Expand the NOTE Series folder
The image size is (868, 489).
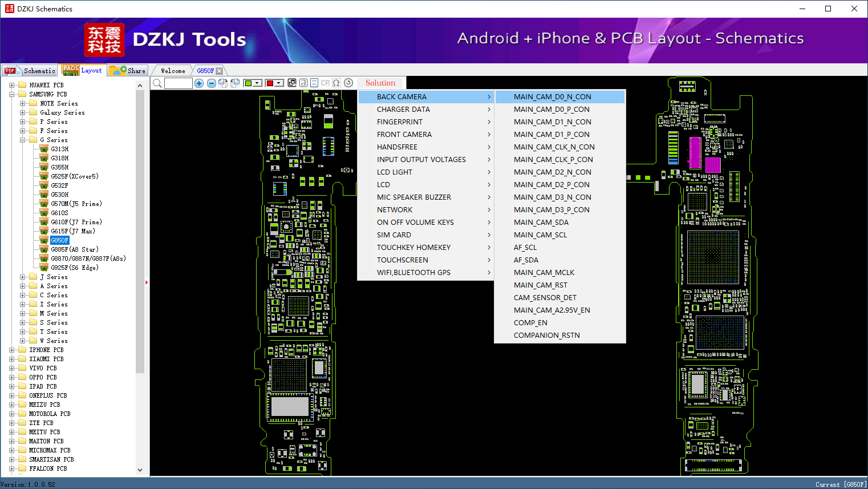pos(23,103)
